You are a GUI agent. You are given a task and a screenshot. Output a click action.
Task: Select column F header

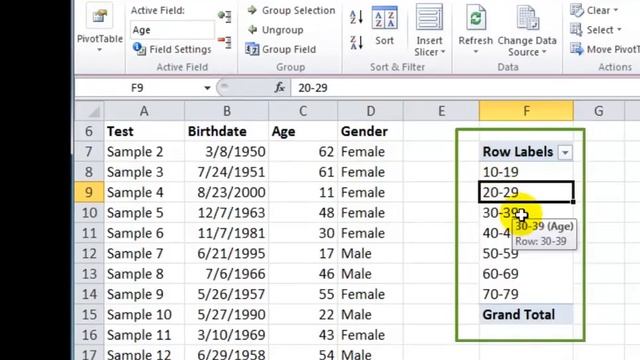point(527,111)
